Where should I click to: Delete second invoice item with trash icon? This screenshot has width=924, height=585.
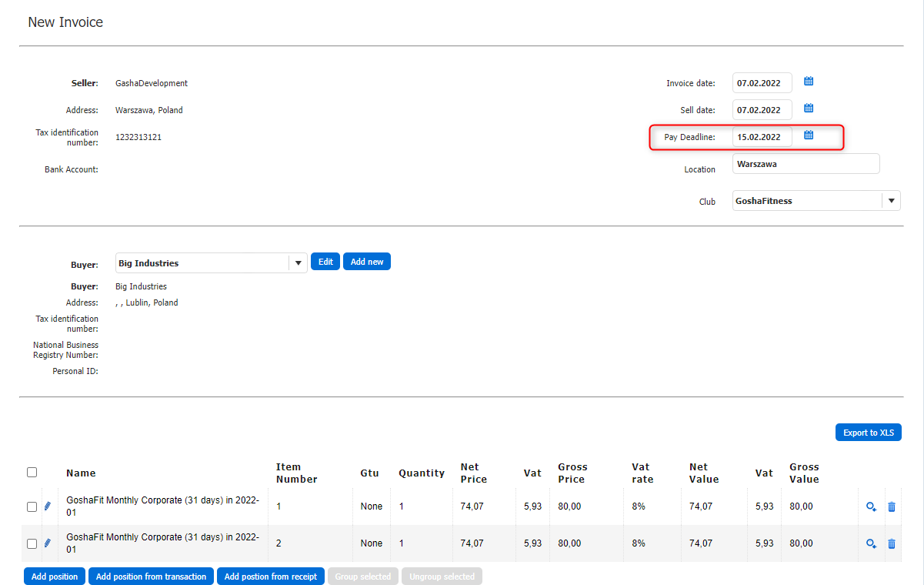pyautogui.click(x=892, y=543)
